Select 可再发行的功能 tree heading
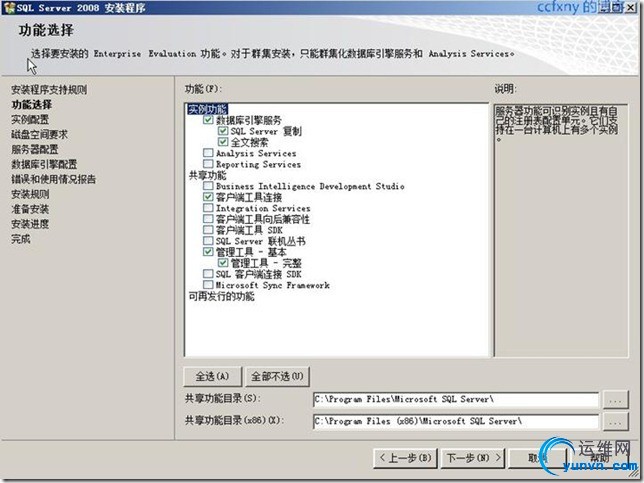Image resolution: width=644 pixels, height=483 pixels. point(221,296)
